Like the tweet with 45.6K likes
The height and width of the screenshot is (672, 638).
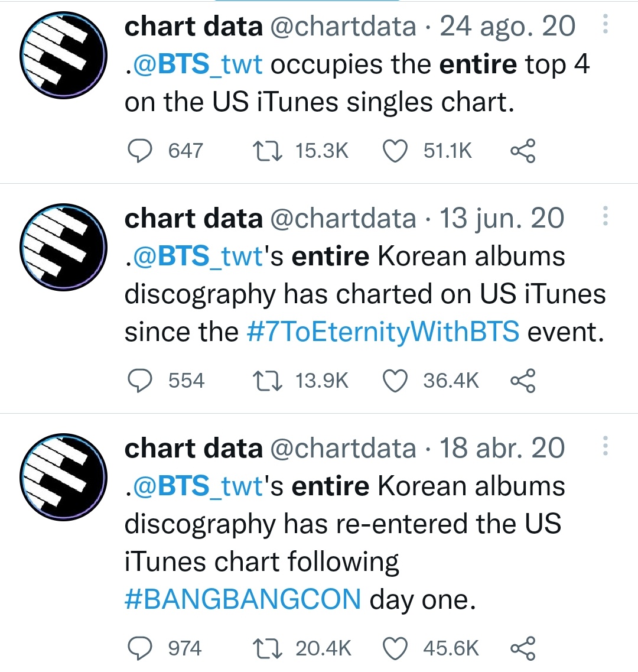tap(395, 648)
